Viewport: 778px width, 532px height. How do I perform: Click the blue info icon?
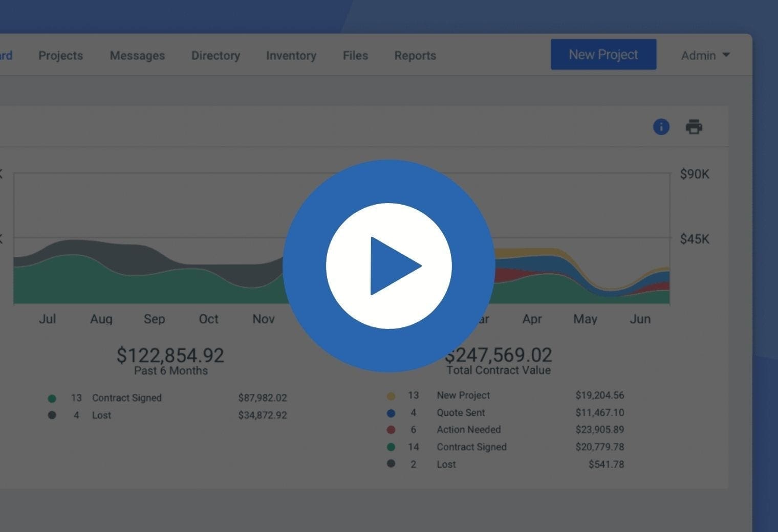click(x=661, y=126)
